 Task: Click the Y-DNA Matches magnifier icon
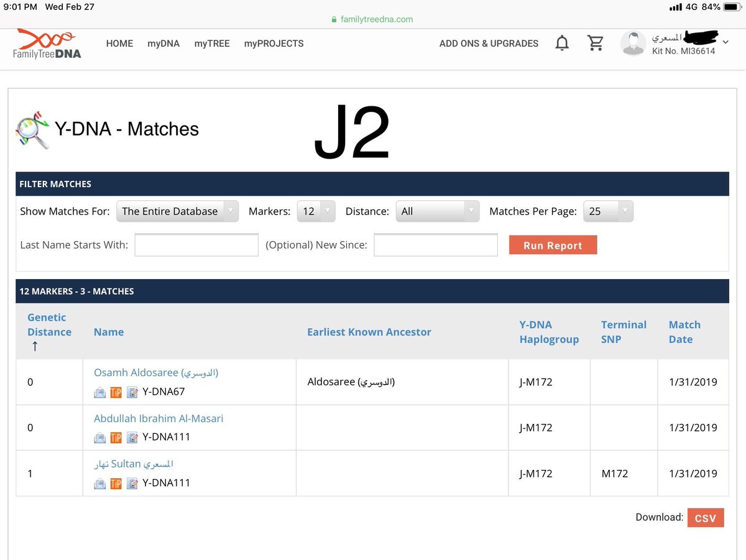(32, 130)
